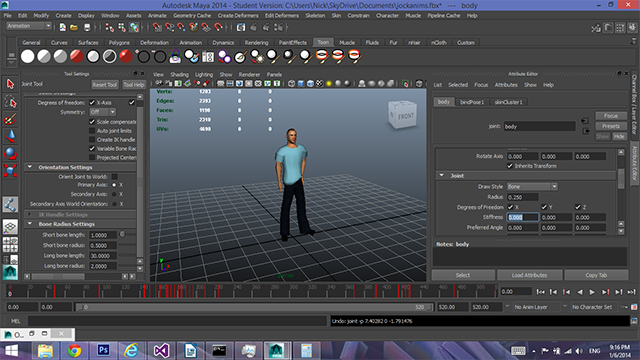The width and height of the screenshot is (640, 360).
Task: Enable Projected Centering checkbox
Action: click(x=92, y=158)
